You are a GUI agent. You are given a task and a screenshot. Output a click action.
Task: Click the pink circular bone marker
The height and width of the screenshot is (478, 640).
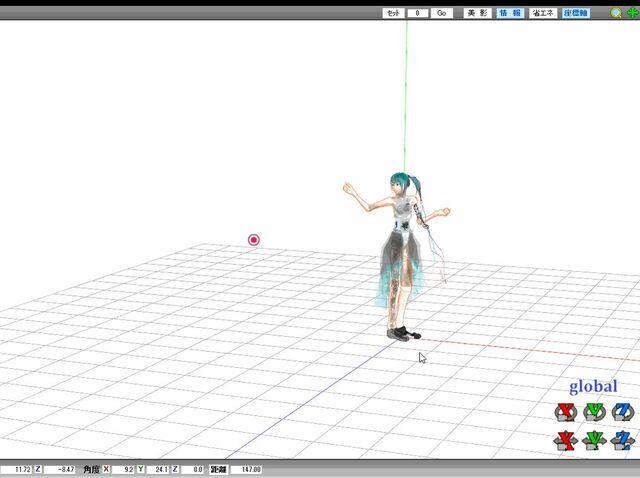(x=253, y=240)
